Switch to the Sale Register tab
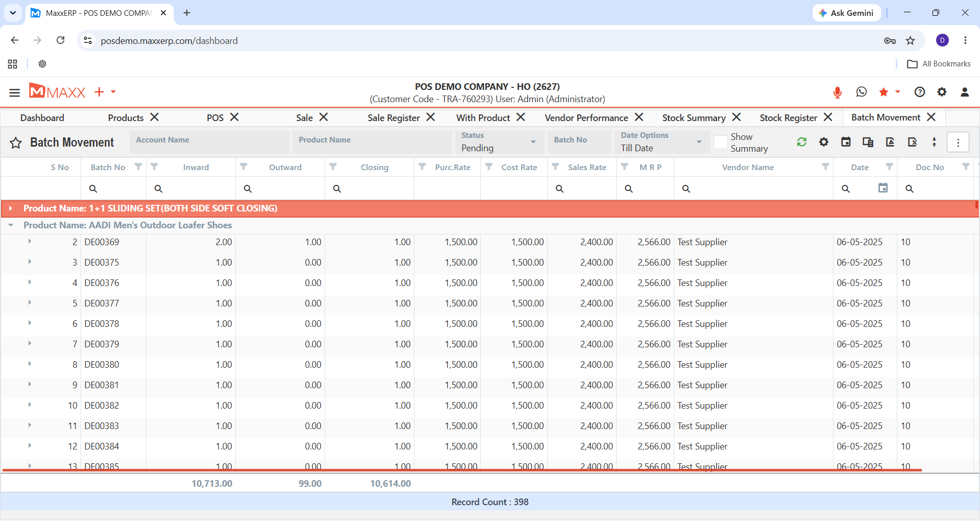 (x=394, y=118)
